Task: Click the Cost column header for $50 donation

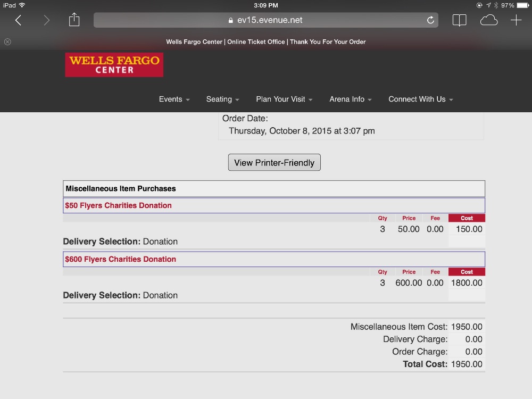Action: (467, 218)
